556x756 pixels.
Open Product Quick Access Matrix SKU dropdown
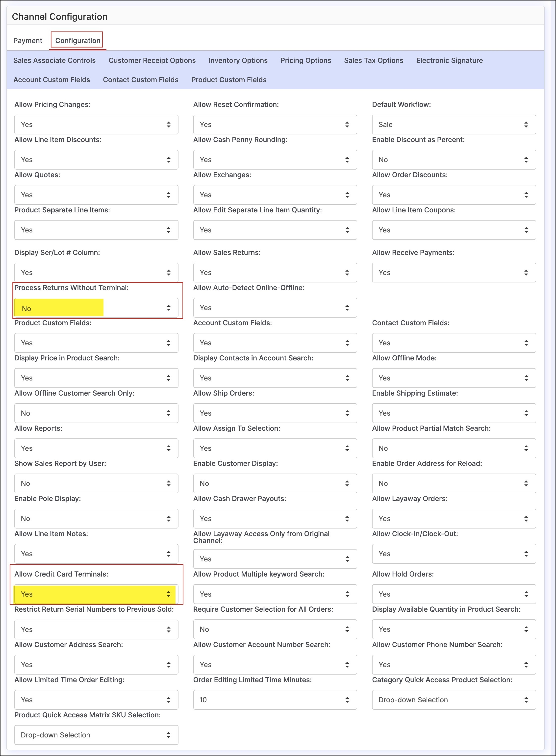pos(96,735)
